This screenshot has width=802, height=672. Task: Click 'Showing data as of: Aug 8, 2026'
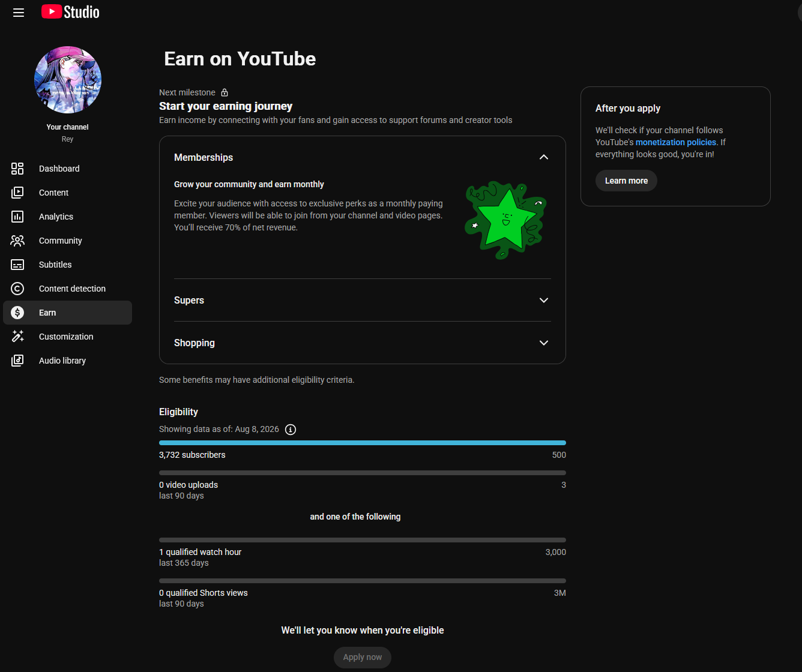click(x=219, y=429)
